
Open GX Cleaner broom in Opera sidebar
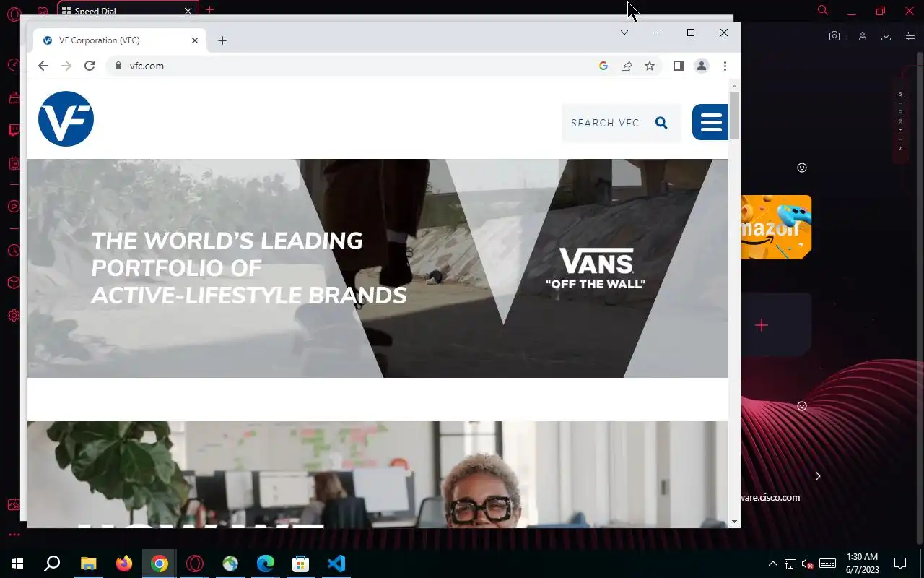(14, 98)
